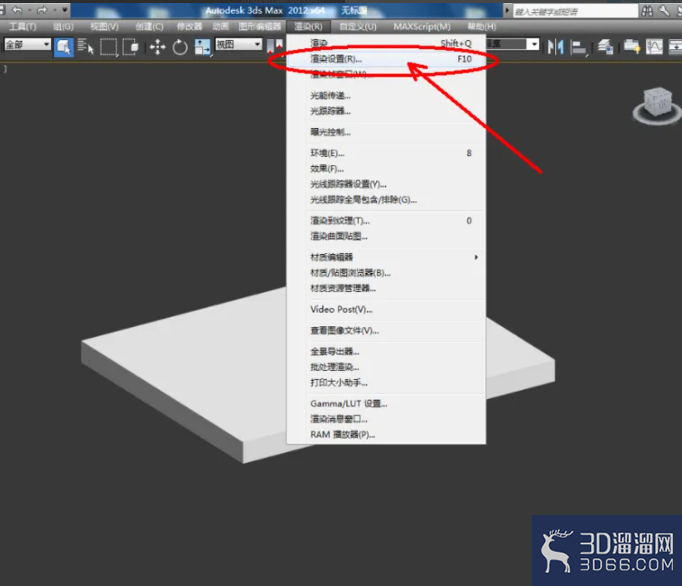Open the 视图(V) menu
The height and width of the screenshot is (586, 682).
104,27
